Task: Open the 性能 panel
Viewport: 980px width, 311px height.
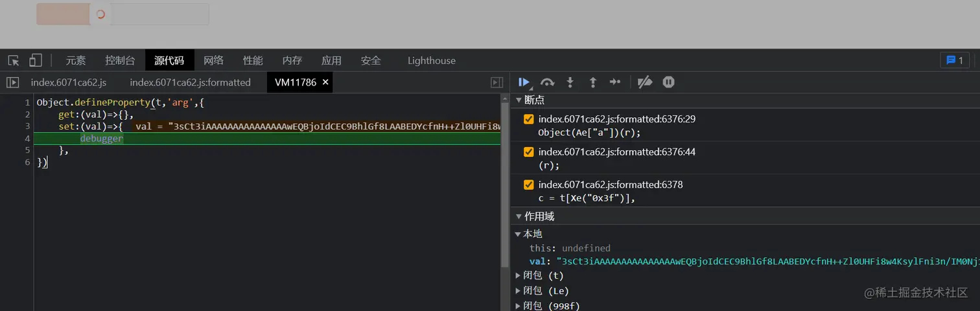Action: coord(253,60)
